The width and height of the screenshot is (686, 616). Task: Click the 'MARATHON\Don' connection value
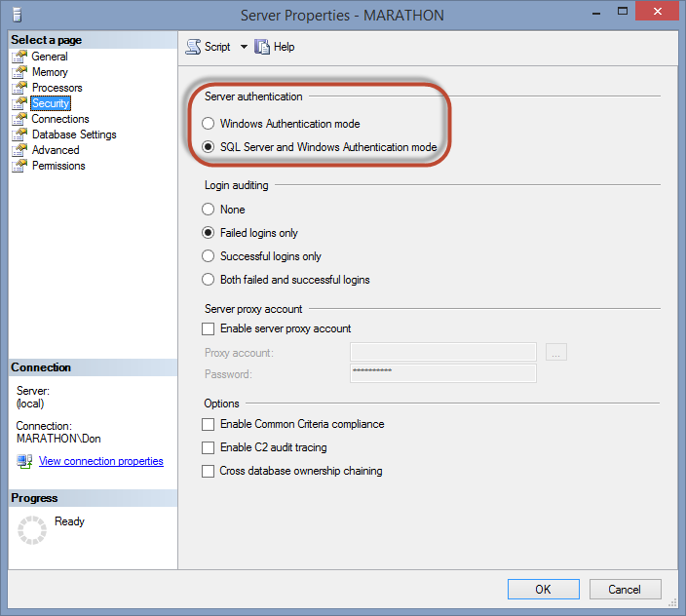(x=58, y=439)
